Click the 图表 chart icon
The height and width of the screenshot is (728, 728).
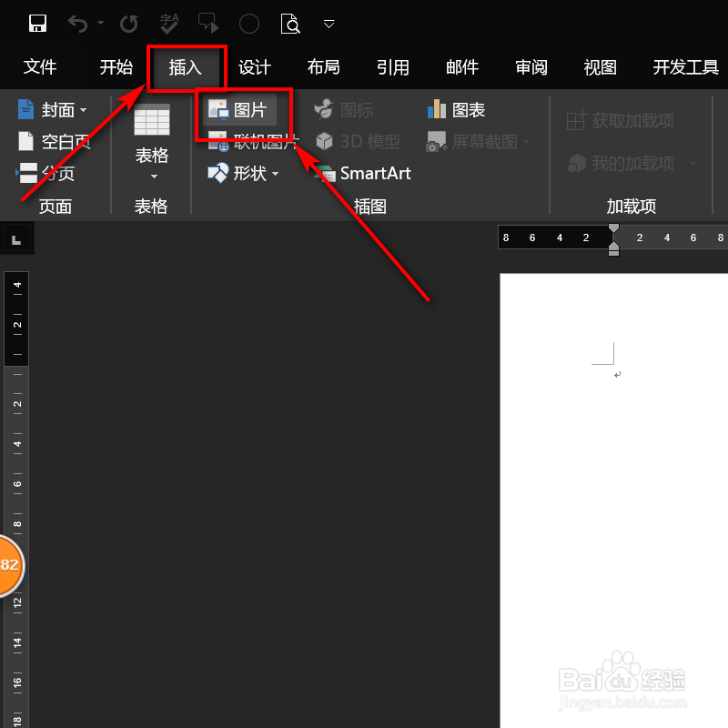[x=437, y=109]
